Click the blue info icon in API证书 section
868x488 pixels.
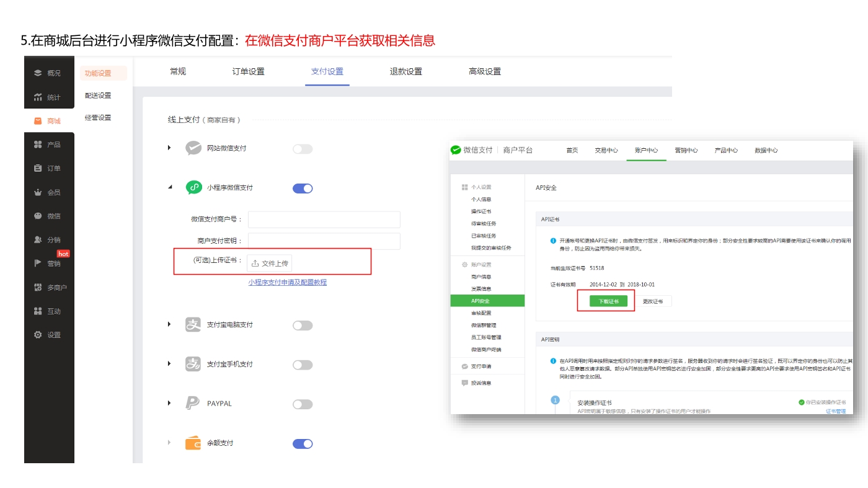(553, 241)
